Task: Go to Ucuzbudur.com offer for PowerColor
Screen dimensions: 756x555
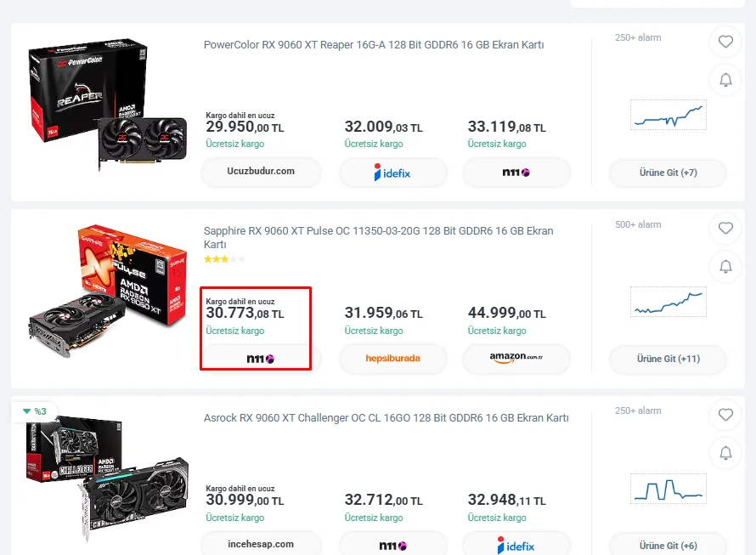Action: (261, 172)
